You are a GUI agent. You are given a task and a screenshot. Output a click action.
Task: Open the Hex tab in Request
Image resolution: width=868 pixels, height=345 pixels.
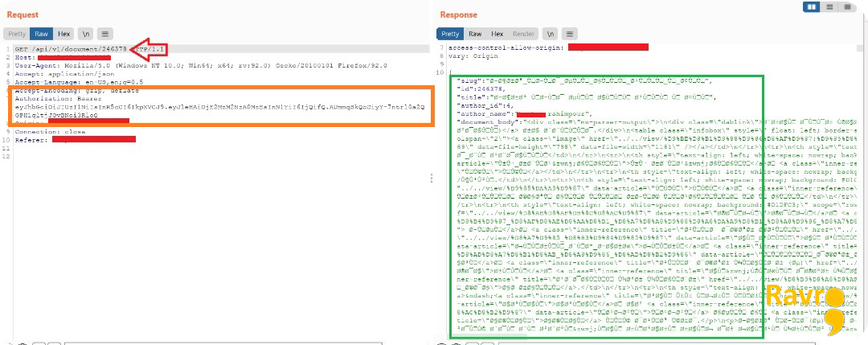[x=64, y=34]
